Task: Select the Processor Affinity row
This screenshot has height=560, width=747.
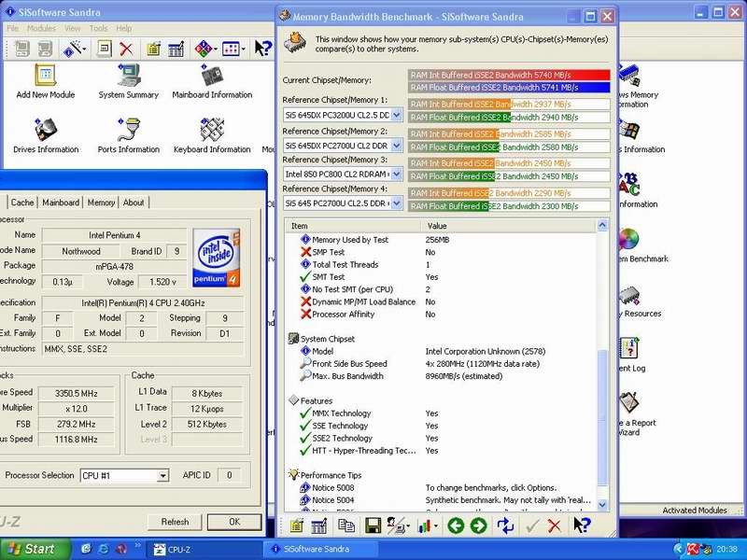Action: tap(440, 315)
